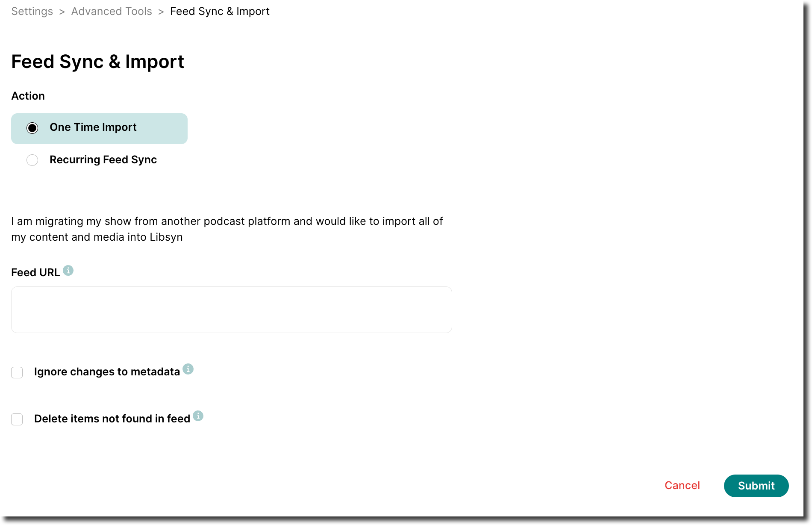812x525 pixels.
Task: Click the red Cancel action
Action: click(x=682, y=486)
